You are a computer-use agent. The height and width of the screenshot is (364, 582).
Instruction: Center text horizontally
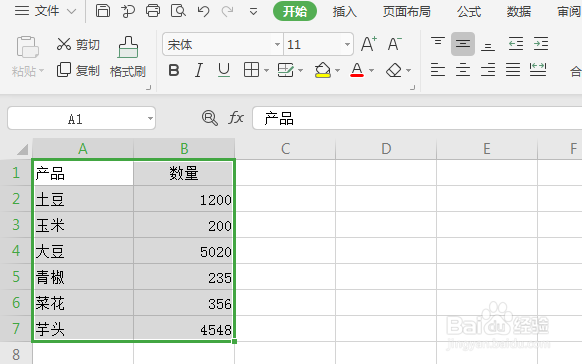tap(463, 70)
